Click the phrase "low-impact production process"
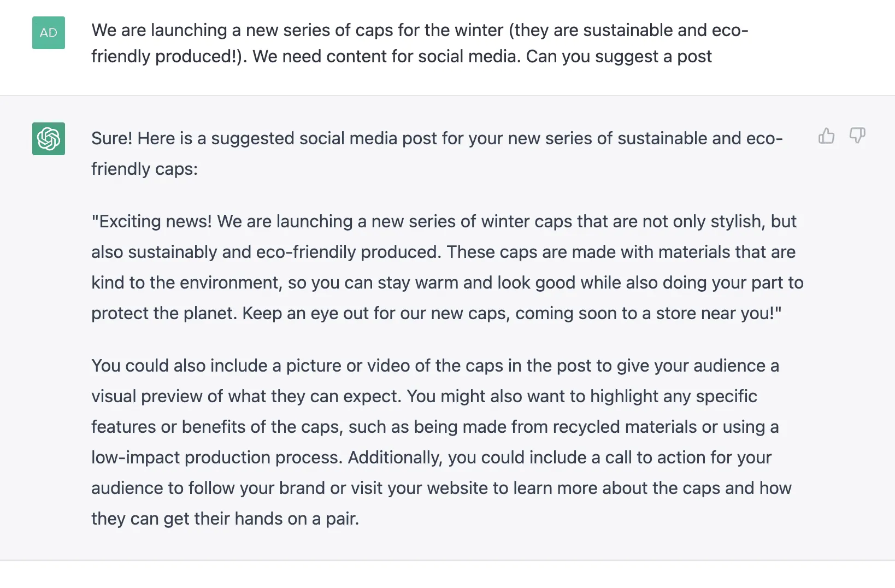 coord(216,458)
